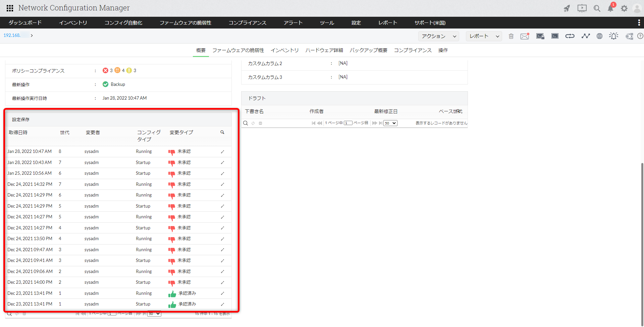
Task: Open the レポート main menu item
Action: point(388,22)
